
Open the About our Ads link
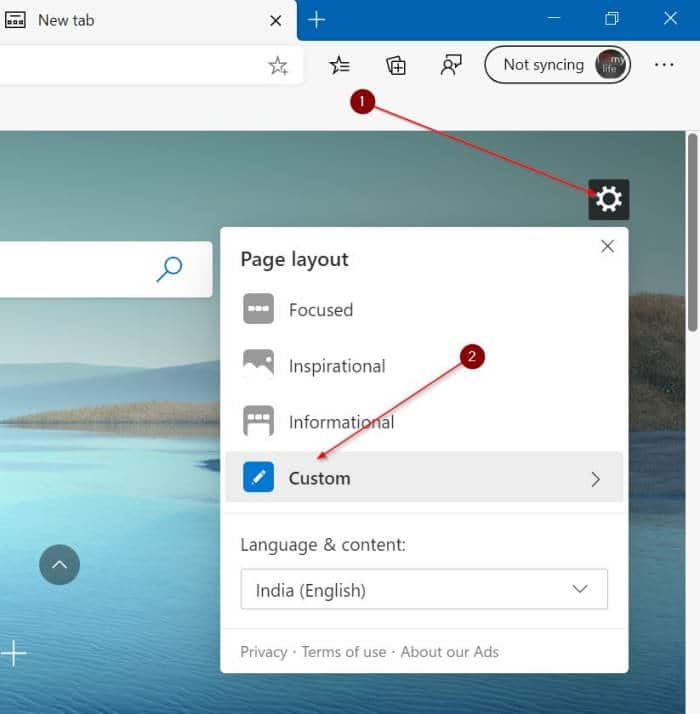(450, 652)
